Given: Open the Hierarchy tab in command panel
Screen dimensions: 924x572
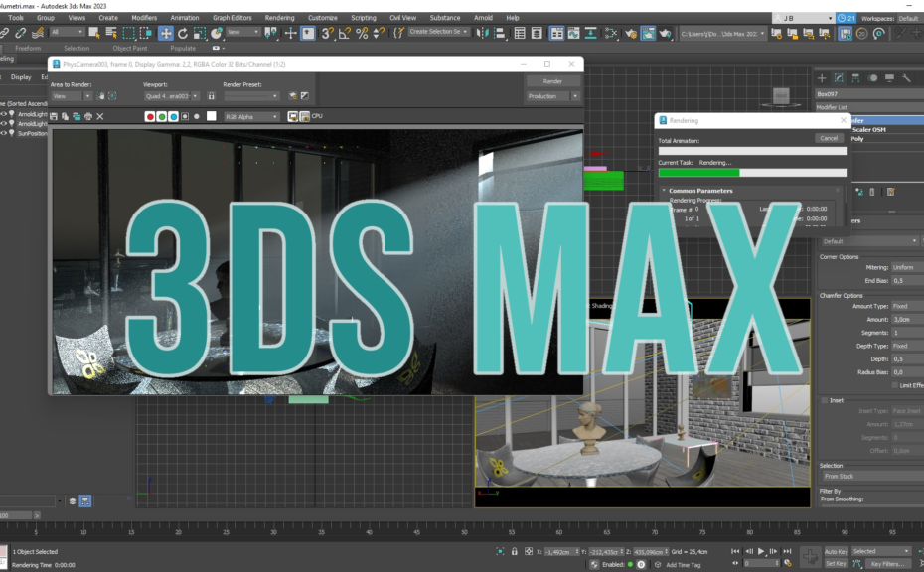Looking at the screenshot, I should coord(855,77).
